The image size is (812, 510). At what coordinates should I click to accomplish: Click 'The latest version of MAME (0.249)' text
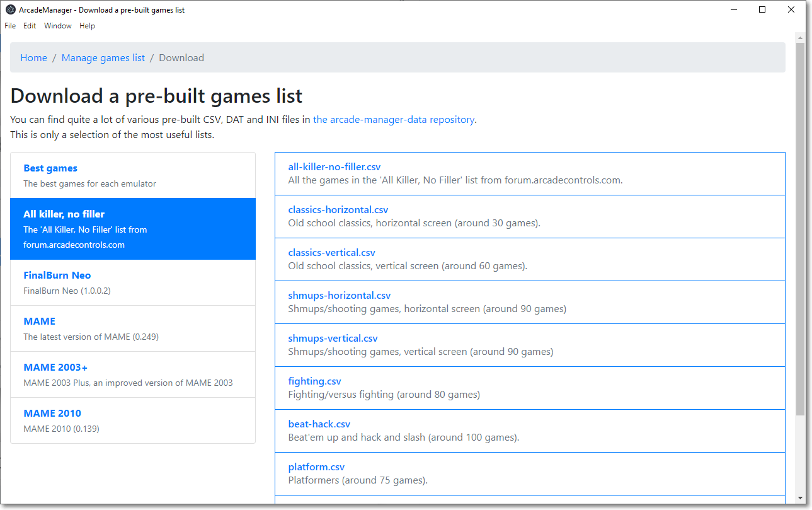coord(91,337)
